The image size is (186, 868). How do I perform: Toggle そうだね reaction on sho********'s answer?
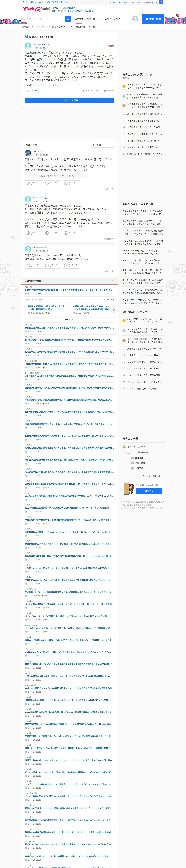point(53,265)
